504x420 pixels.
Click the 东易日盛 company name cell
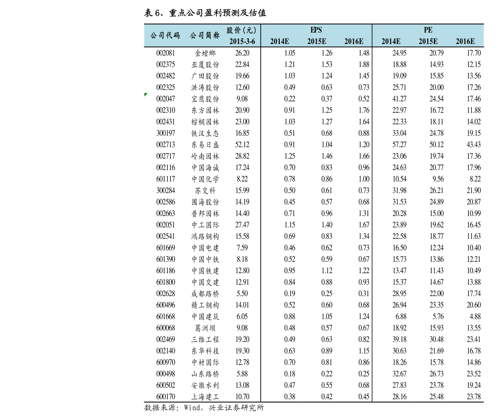pos(205,145)
